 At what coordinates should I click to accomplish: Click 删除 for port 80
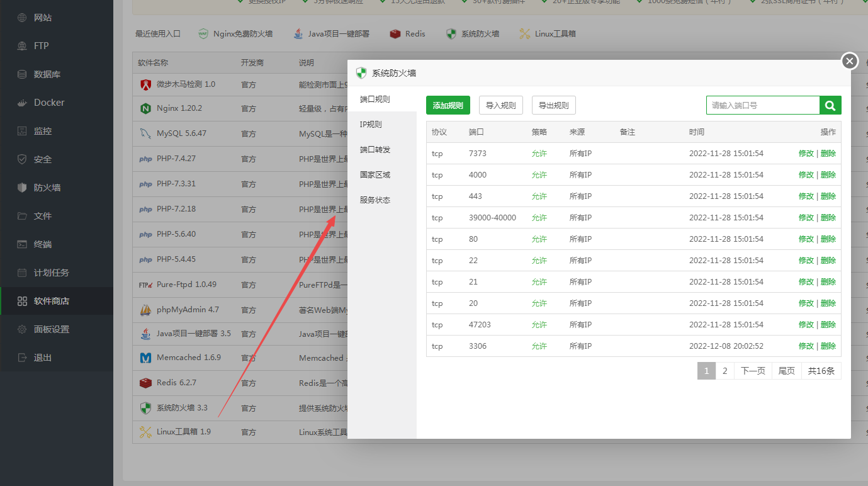(828, 239)
